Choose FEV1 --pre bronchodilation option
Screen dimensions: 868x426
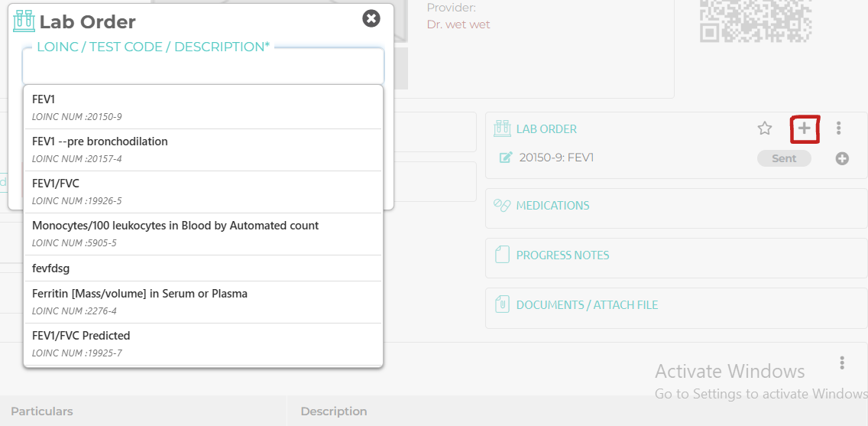[x=202, y=150]
